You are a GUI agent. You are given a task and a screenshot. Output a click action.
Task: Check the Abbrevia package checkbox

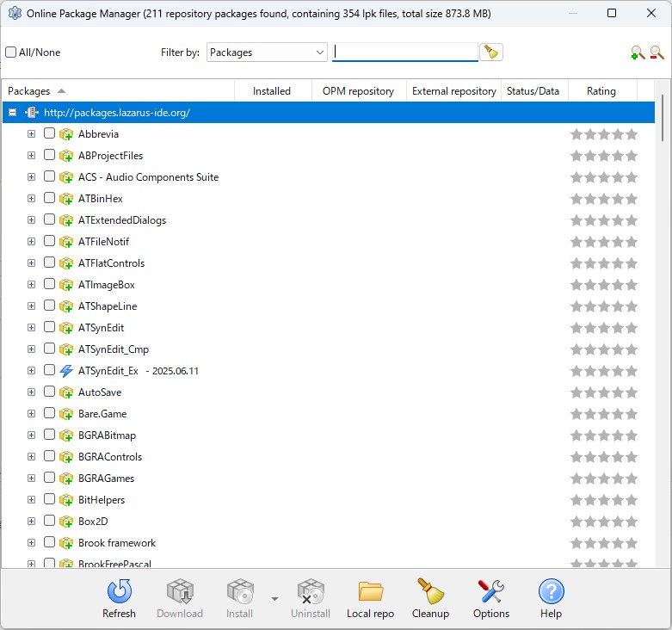click(x=49, y=133)
